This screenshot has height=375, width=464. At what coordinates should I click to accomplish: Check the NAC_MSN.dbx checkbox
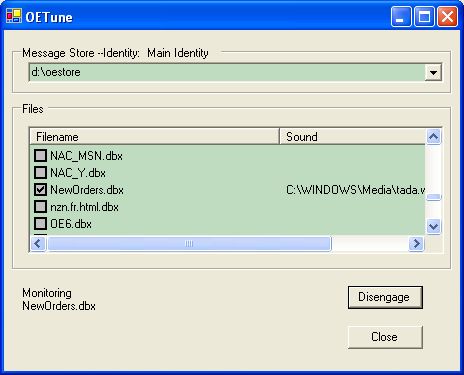pos(40,155)
